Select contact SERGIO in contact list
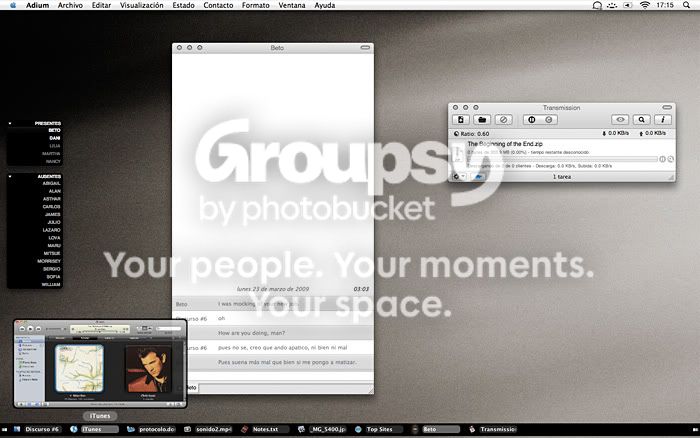Image resolution: width=700 pixels, height=438 pixels. [52, 269]
